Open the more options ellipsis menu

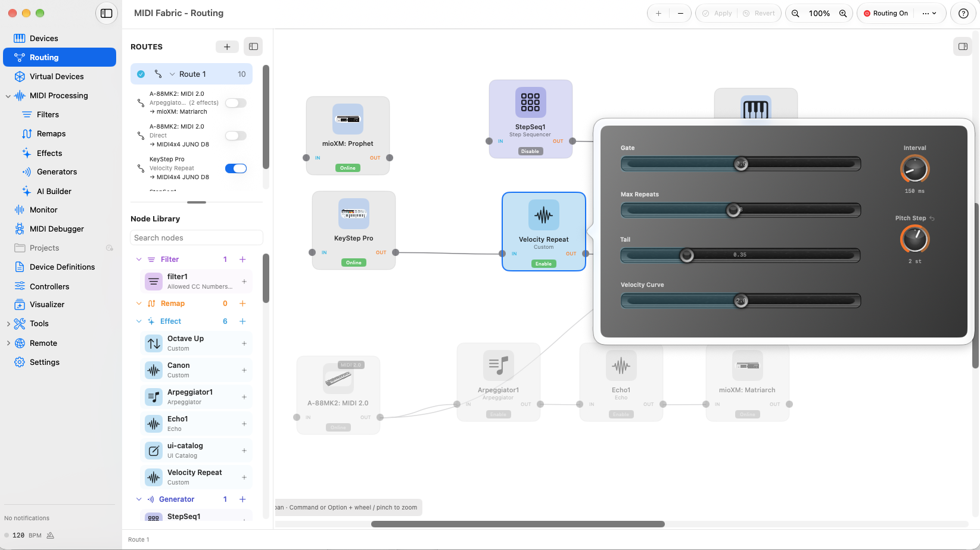point(929,13)
